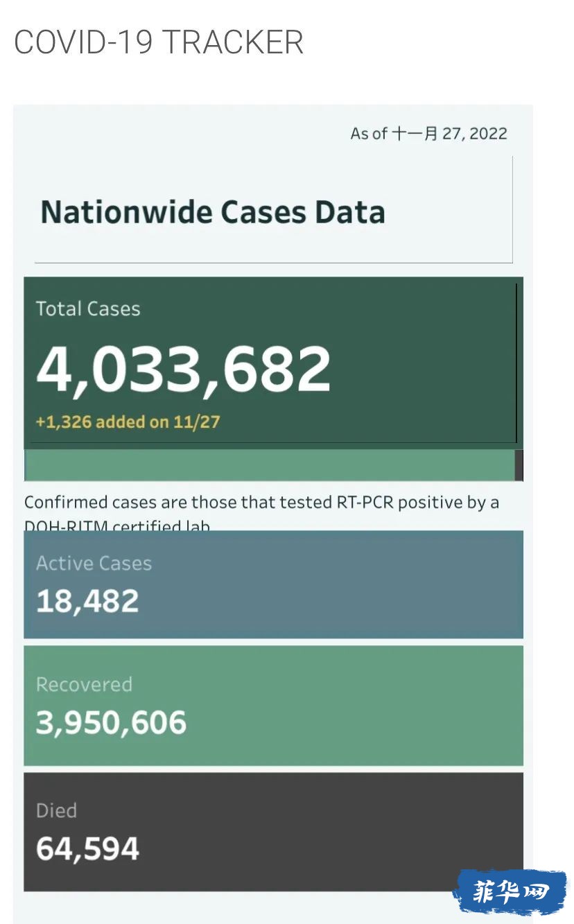Viewport: 574px width, 924px height.
Task: Click the thin vertical scrollbar on the Total Cases card
Action: 516,363
